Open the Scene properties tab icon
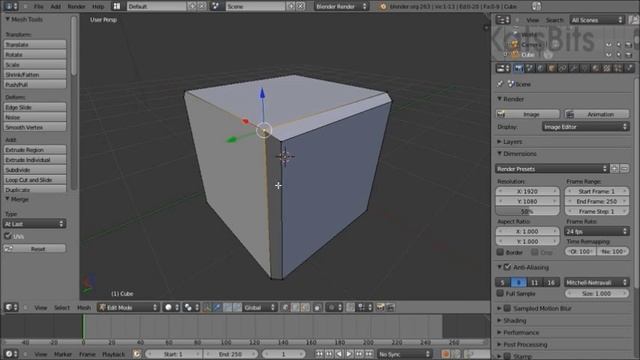 (530, 68)
